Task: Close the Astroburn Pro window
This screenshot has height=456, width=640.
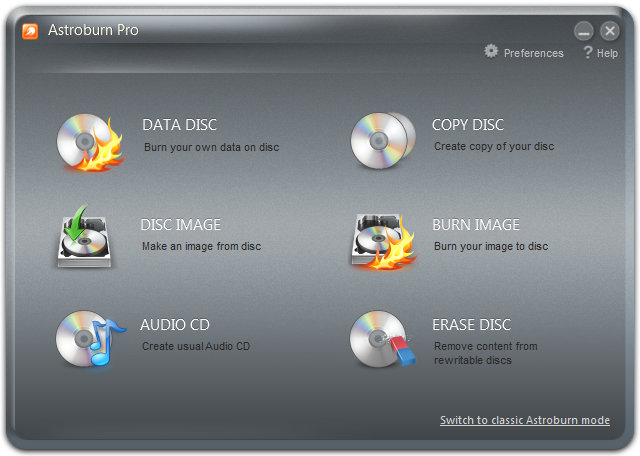Action: point(610,31)
